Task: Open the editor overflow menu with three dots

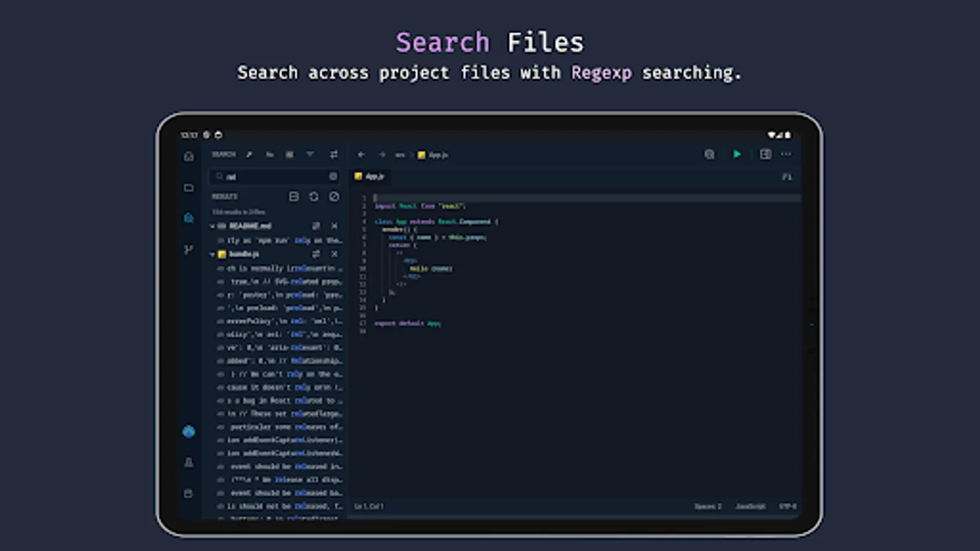Action: 786,154
